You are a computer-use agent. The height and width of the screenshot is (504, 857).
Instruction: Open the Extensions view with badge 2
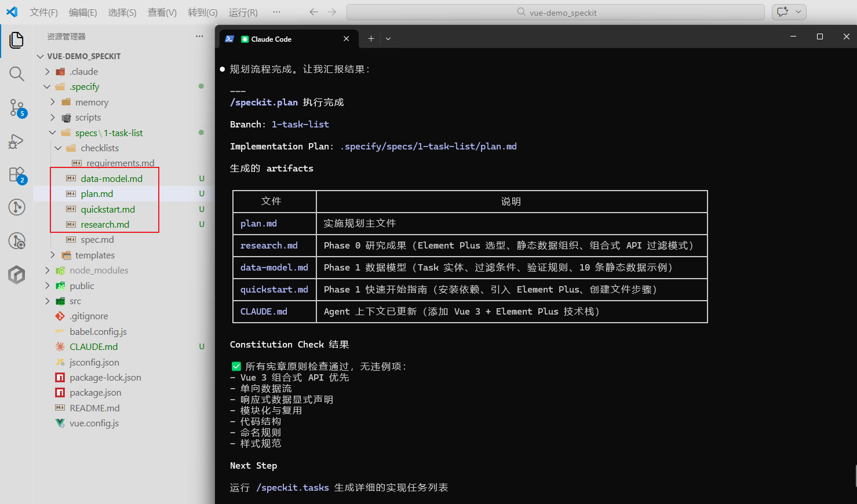(x=17, y=175)
